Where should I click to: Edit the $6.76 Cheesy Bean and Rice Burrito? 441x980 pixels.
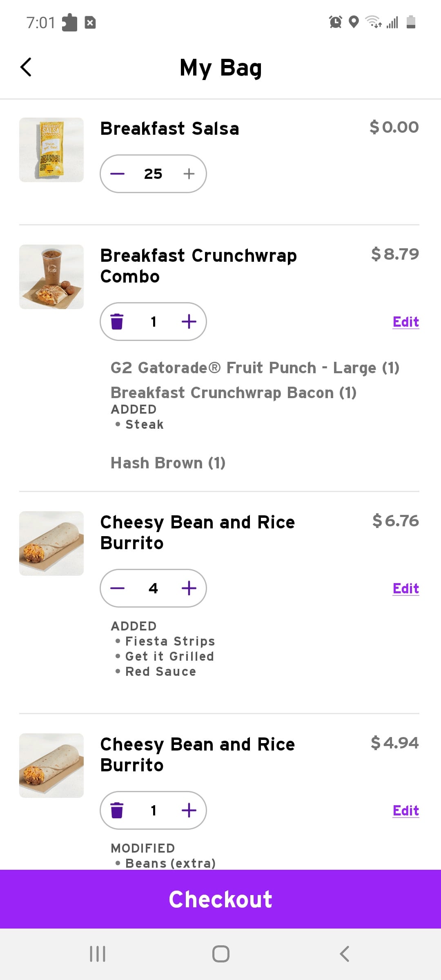pos(405,588)
